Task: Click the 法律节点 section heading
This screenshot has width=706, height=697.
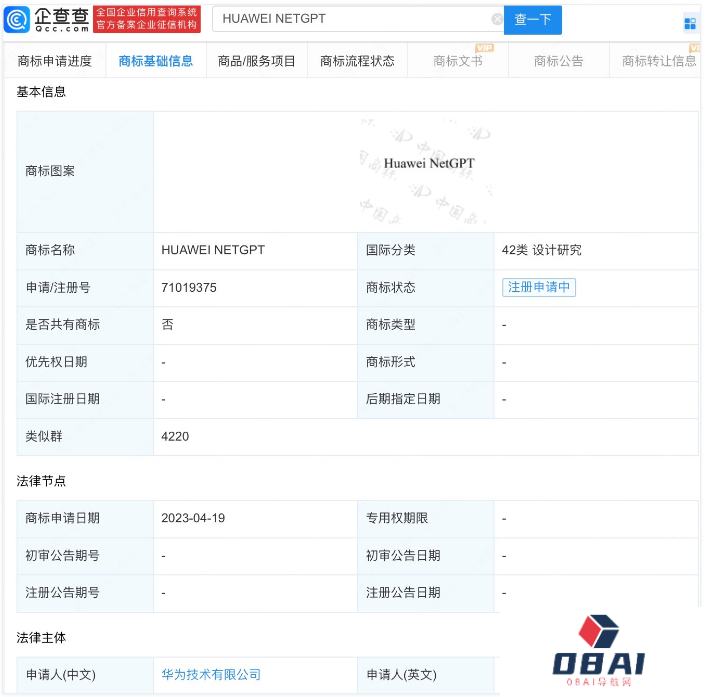Action: [x=41, y=481]
